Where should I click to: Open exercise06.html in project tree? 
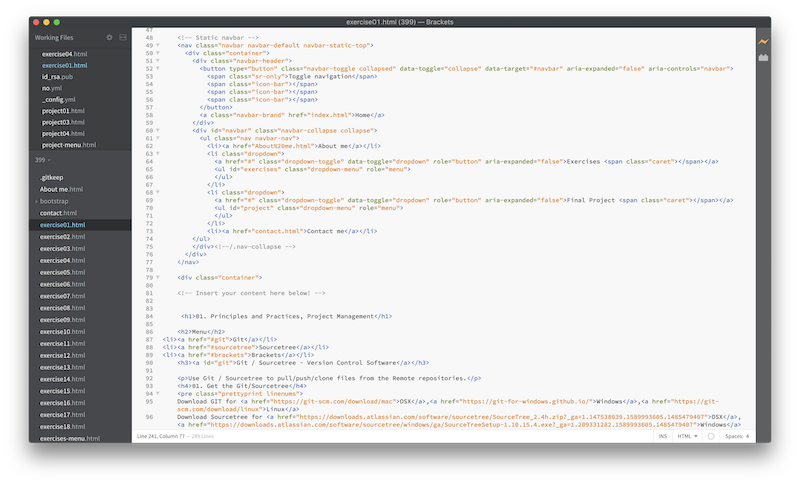(x=63, y=284)
